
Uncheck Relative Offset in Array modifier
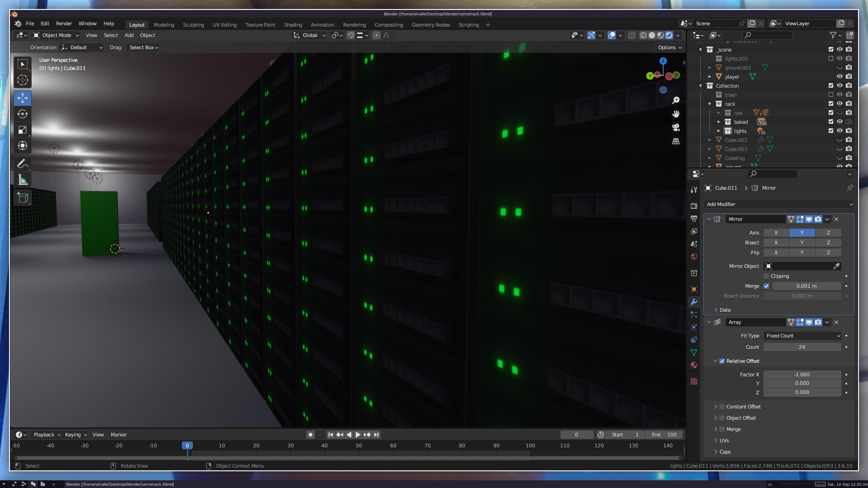[722, 361]
